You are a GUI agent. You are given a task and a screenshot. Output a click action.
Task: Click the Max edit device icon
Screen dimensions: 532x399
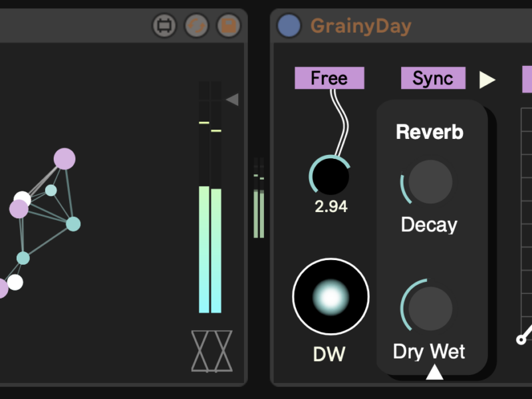coord(164,26)
